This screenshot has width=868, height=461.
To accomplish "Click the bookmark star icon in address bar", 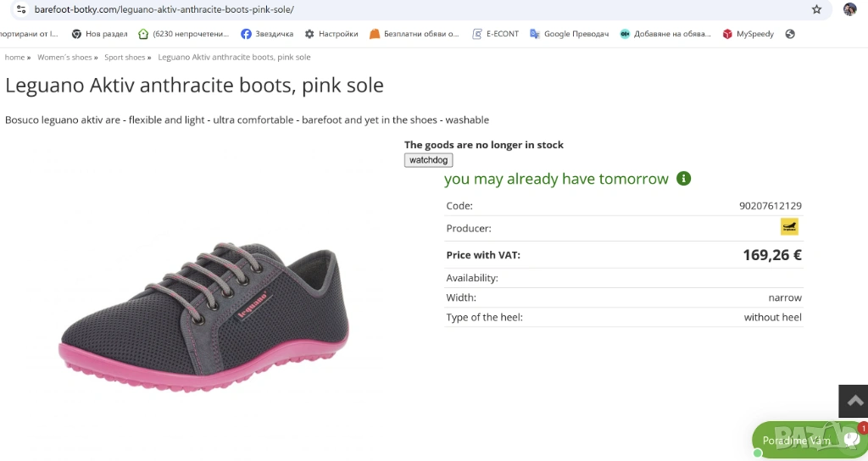I will 816,9.
